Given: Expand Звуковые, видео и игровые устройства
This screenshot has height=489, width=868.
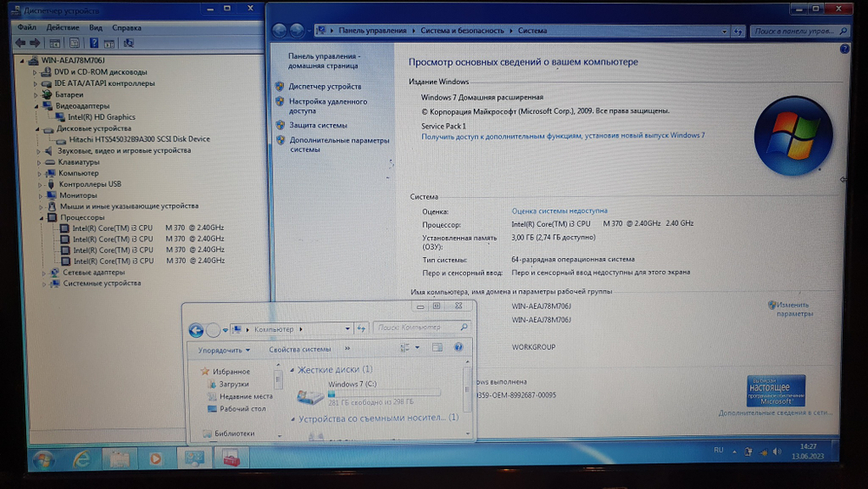Looking at the screenshot, I should coord(38,150).
